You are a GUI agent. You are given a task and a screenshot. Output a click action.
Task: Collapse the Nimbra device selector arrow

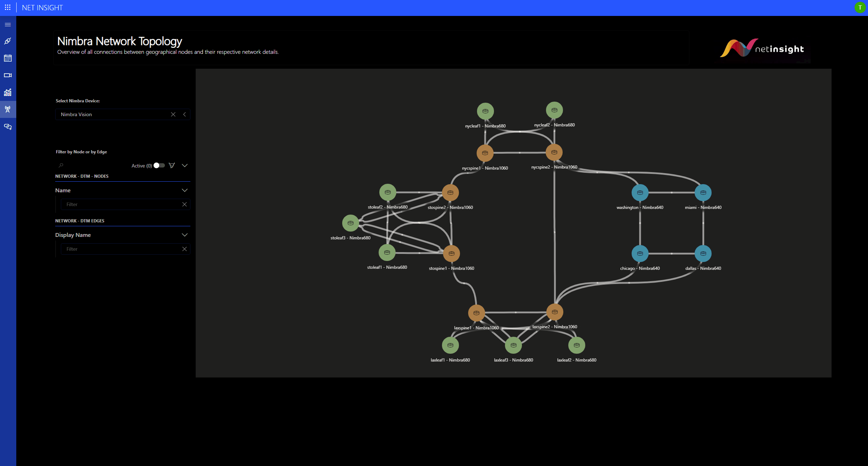pos(184,114)
